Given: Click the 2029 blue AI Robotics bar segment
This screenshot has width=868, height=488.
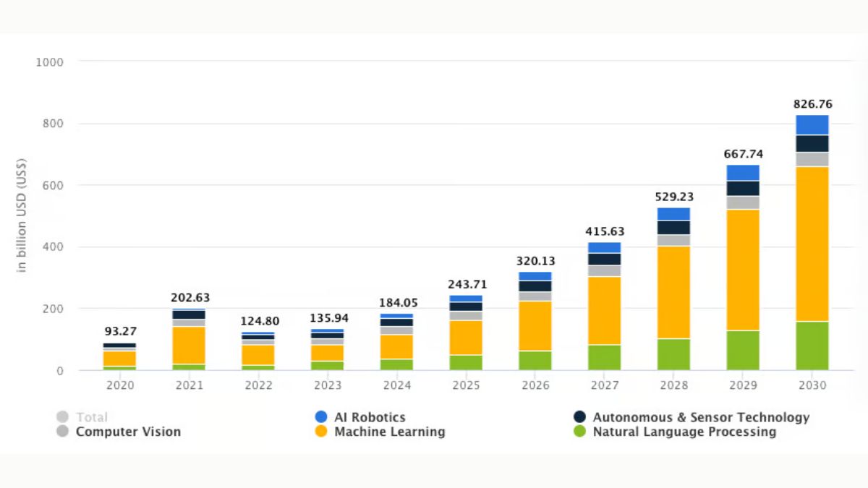Looking at the screenshot, I should pos(743,172).
